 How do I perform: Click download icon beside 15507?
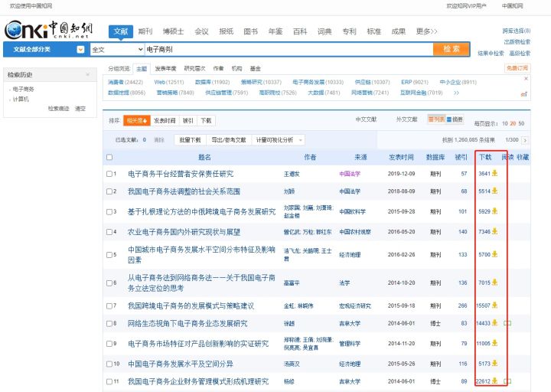[x=495, y=305]
